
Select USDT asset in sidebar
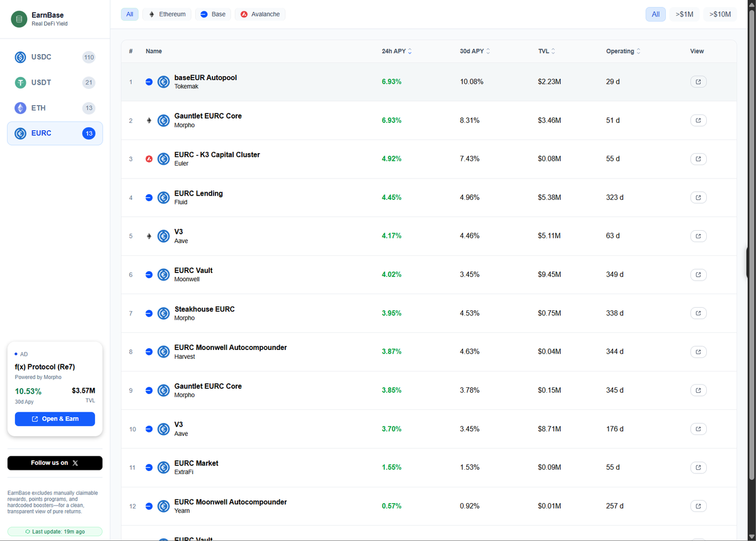[x=55, y=83]
